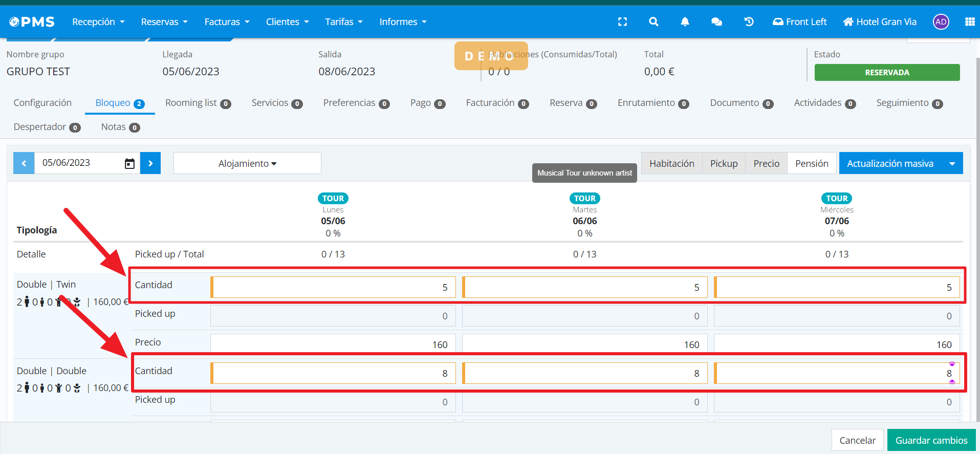
Task: Open the calendar date picker icon
Action: [129, 163]
